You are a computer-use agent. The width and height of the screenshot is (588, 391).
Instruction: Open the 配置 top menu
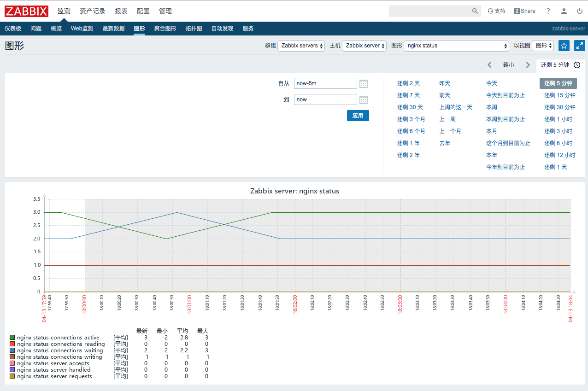143,11
